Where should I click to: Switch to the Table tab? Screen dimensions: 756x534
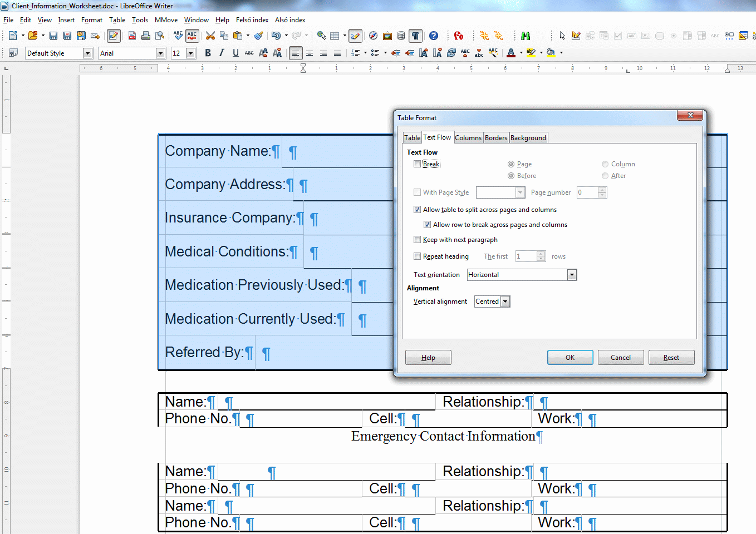tap(412, 138)
